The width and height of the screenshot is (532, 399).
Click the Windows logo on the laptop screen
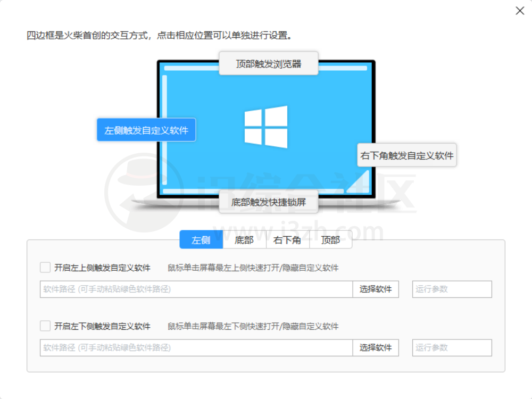[x=266, y=127]
